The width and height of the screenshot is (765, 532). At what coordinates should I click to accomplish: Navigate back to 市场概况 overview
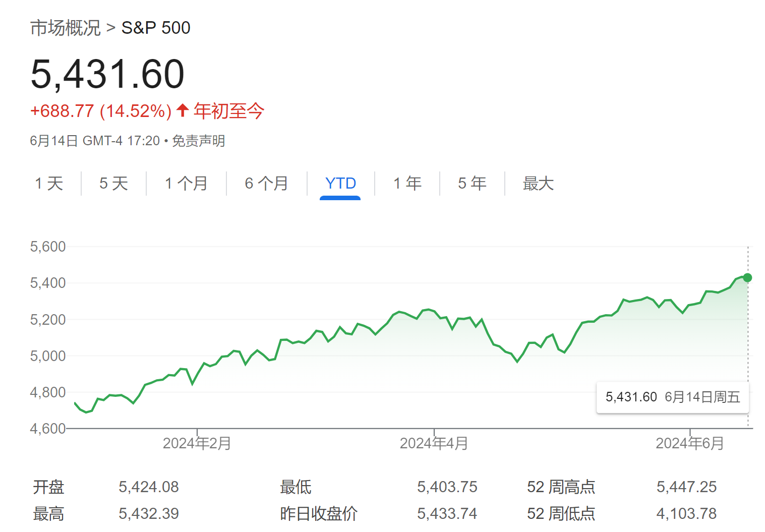point(65,28)
